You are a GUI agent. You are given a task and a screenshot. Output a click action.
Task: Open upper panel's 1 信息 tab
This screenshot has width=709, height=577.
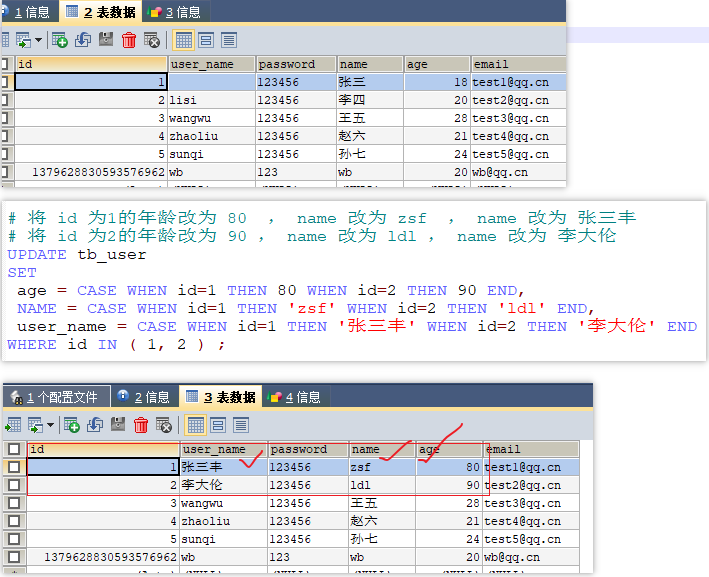point(30,12)
